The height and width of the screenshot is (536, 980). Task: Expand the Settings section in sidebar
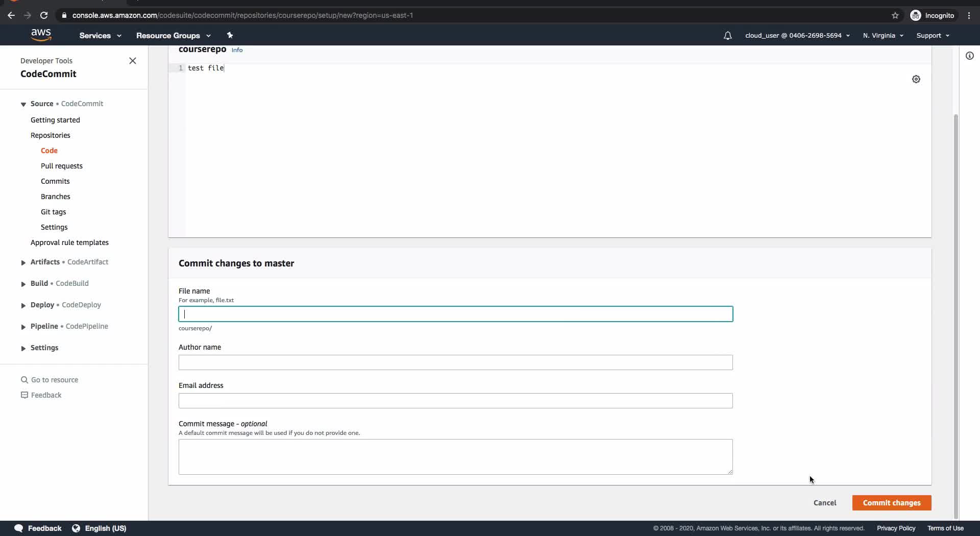[x=23, y=348]
